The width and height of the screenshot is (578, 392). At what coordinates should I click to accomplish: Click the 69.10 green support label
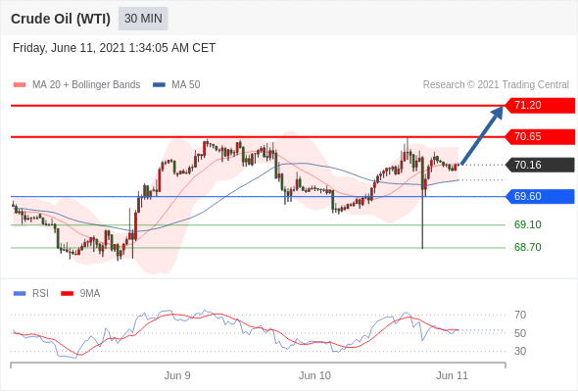pyautogui.click(x=527, y=224)
